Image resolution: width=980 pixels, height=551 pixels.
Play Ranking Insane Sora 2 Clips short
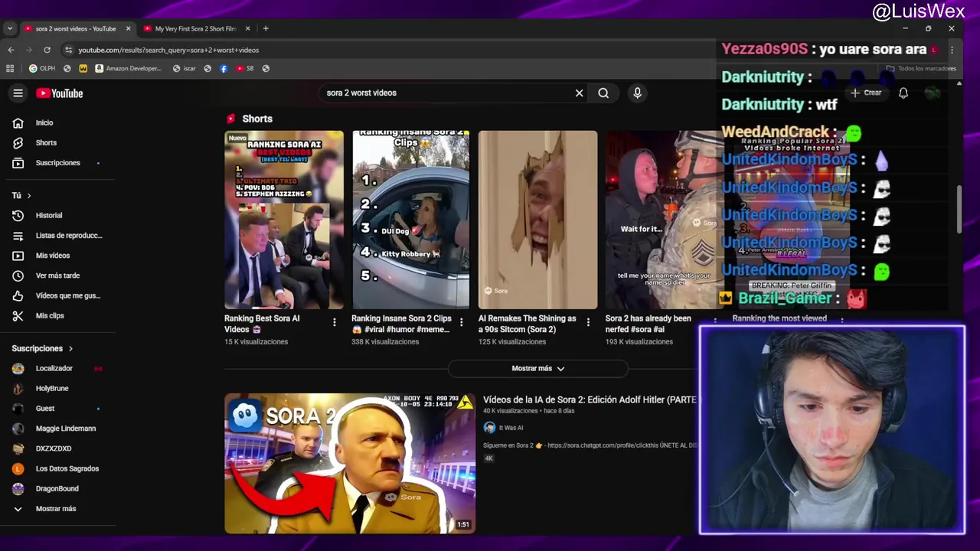(411, 220)
